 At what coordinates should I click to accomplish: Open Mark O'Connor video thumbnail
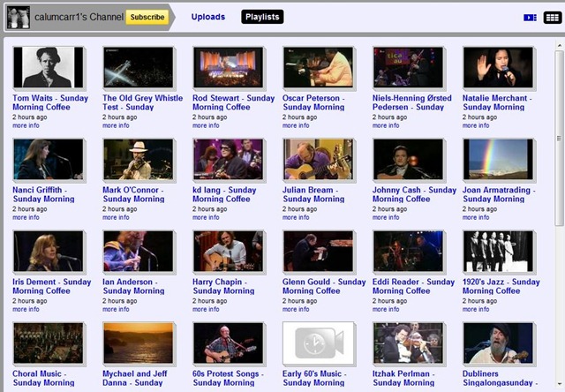coord(139,159)
